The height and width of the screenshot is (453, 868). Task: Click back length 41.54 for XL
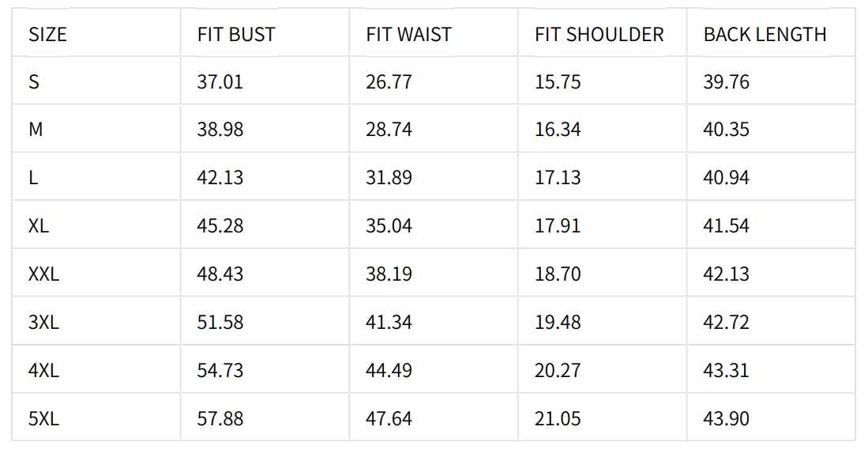[x=727, y=226]
